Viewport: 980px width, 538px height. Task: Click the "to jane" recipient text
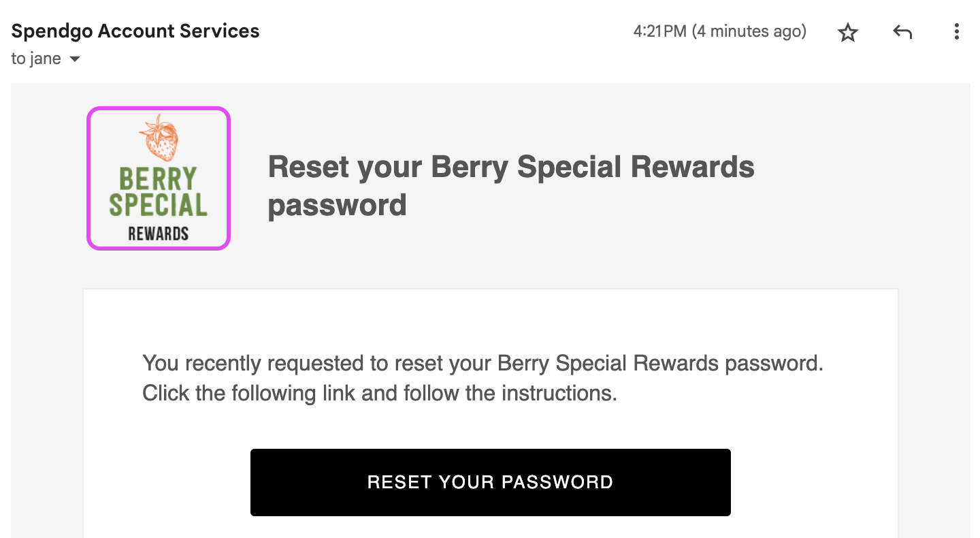pyautogui.click(x=36, y=59)
